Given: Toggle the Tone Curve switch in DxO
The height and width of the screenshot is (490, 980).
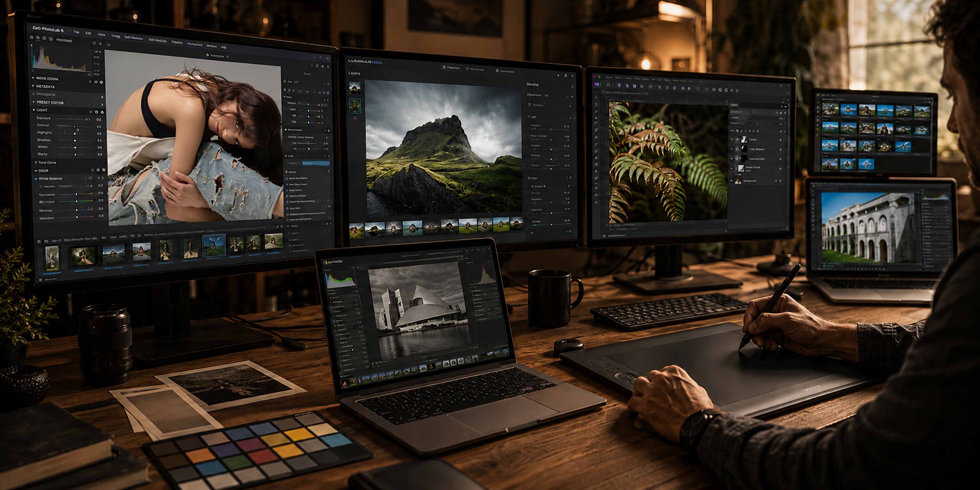Looking at the screenshot, I should (x=36, y=162).
